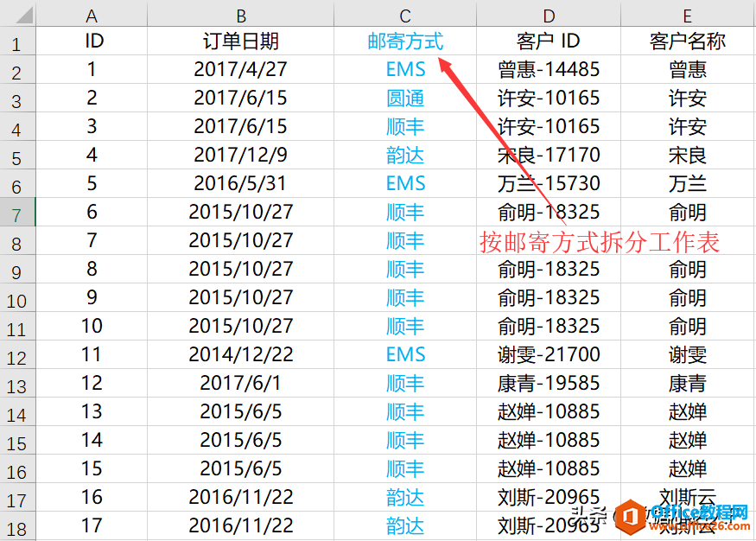
Task: Select cell '曾惠-14485'
Action: (x=549, y=69)
